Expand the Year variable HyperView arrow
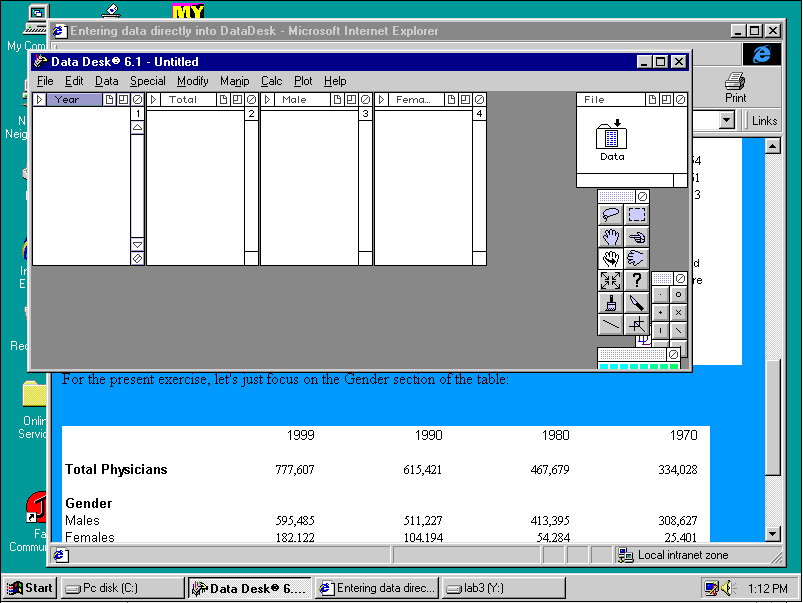This screenshot has width=803, height=603. tap(39, 99)
